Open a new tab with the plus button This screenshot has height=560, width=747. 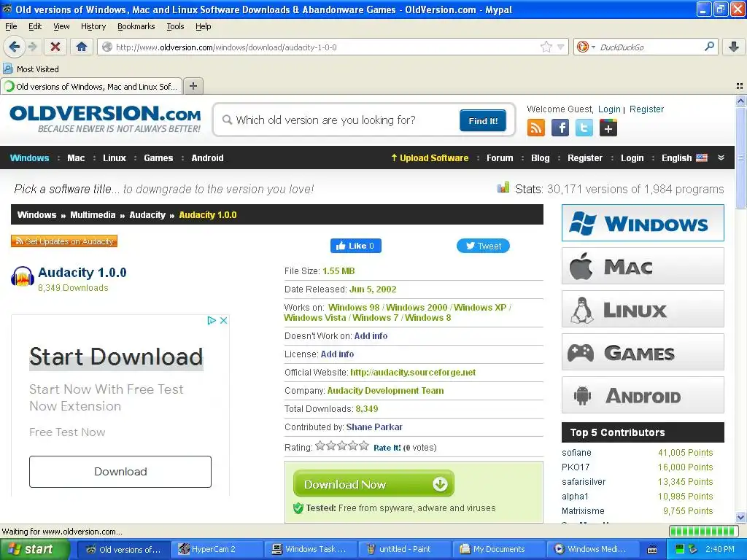click(193, 86)
